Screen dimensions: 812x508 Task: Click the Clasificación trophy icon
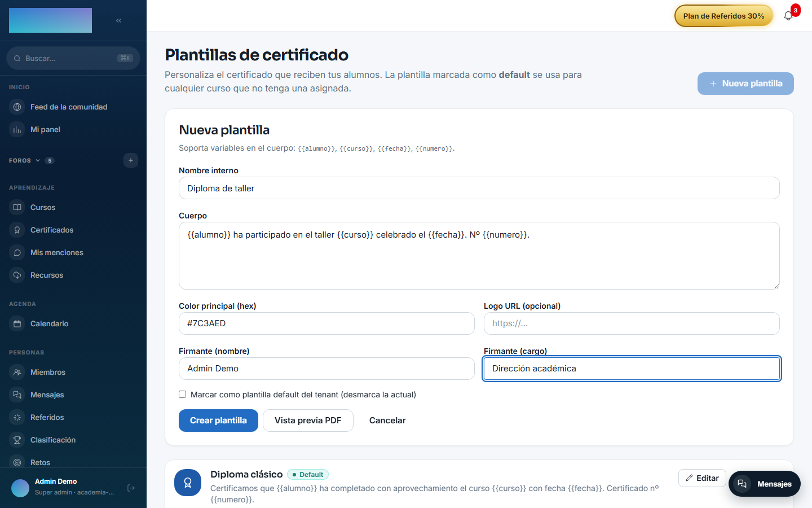click(x=17, y=440)
